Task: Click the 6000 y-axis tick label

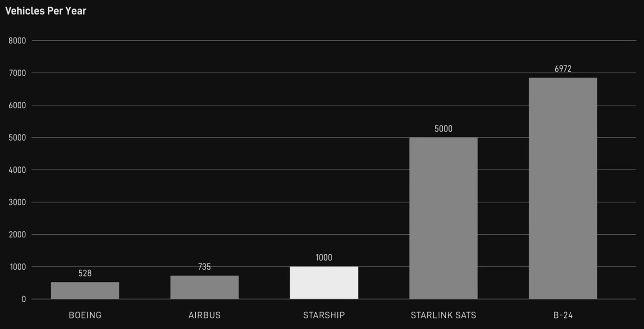Action: 17,105
